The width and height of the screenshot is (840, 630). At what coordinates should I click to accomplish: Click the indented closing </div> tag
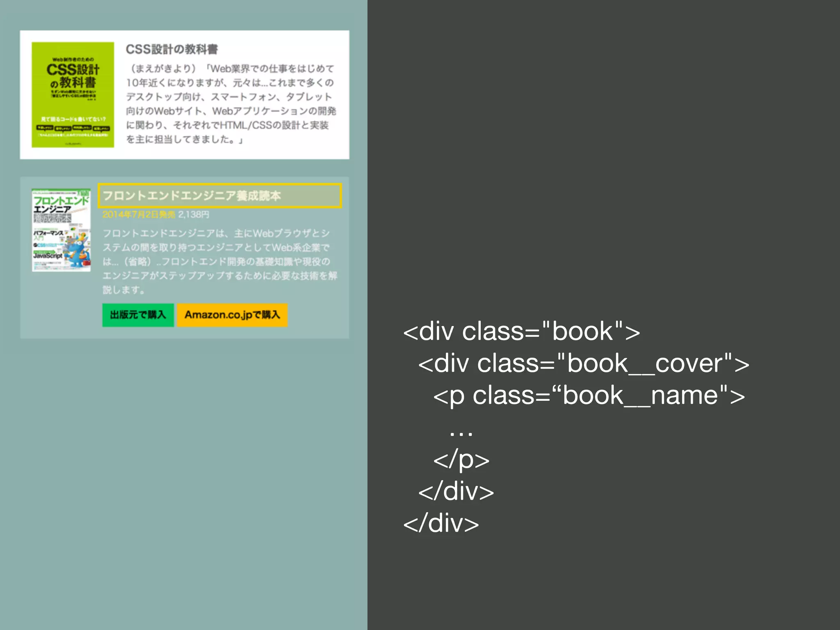[456, 491]
